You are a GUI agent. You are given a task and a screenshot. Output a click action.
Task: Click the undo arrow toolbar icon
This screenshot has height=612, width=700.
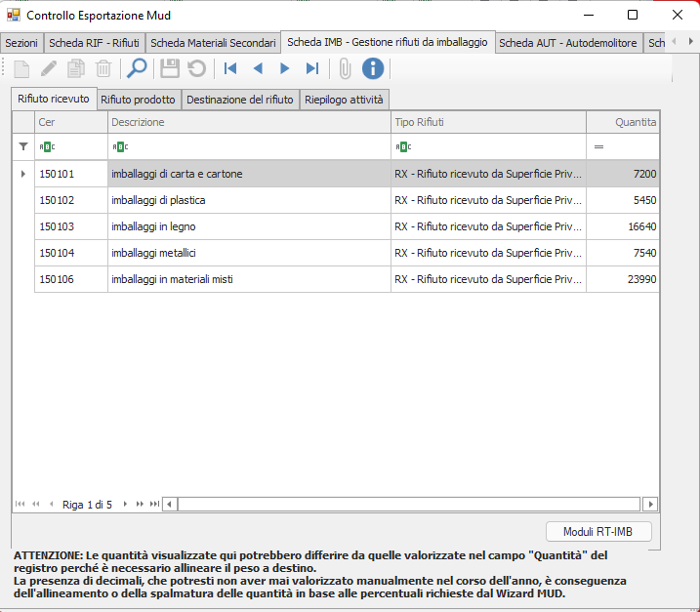click(x=196, y=68)
